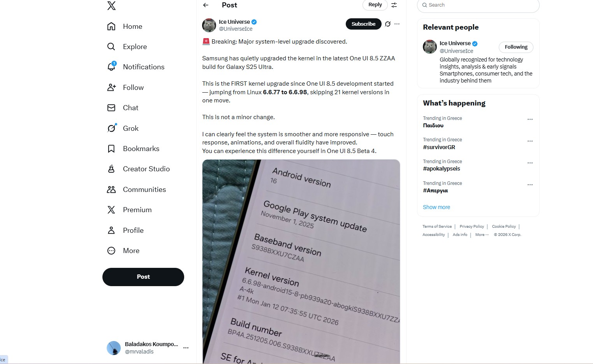Open the Explore search icon in sidebar

coord(111,47)
